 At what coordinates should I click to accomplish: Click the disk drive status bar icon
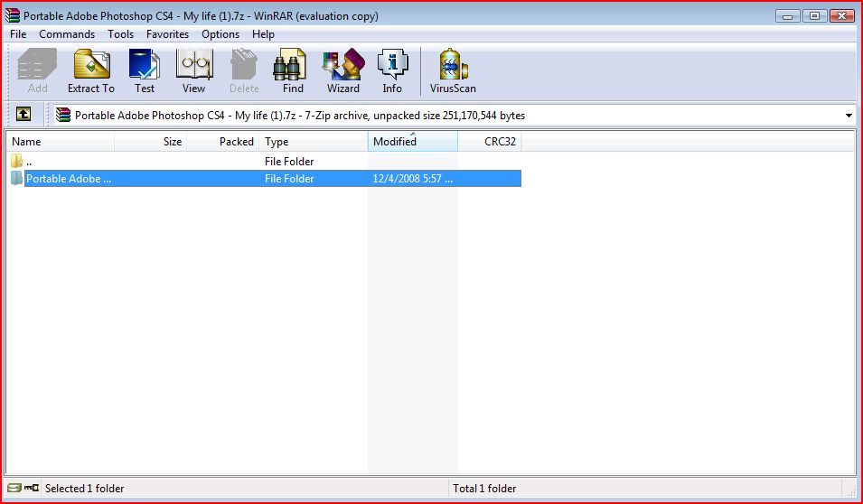[x=14, y=488]
